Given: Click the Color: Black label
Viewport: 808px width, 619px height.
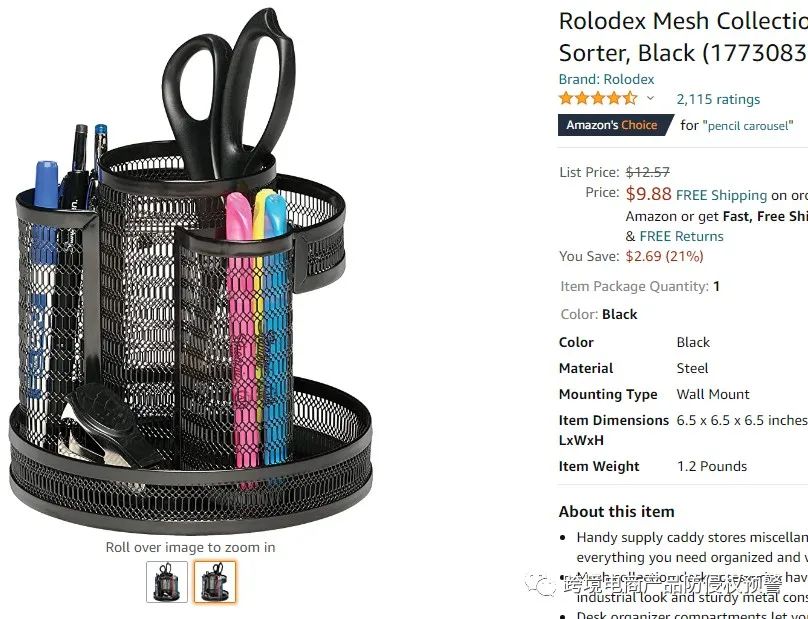Looking at the screenshot, I should pos(599,314).
